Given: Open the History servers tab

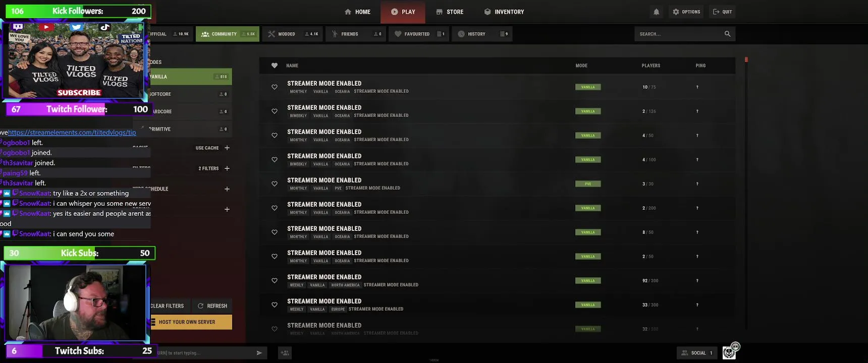Looking at the screenshot, I should (482, 34).
